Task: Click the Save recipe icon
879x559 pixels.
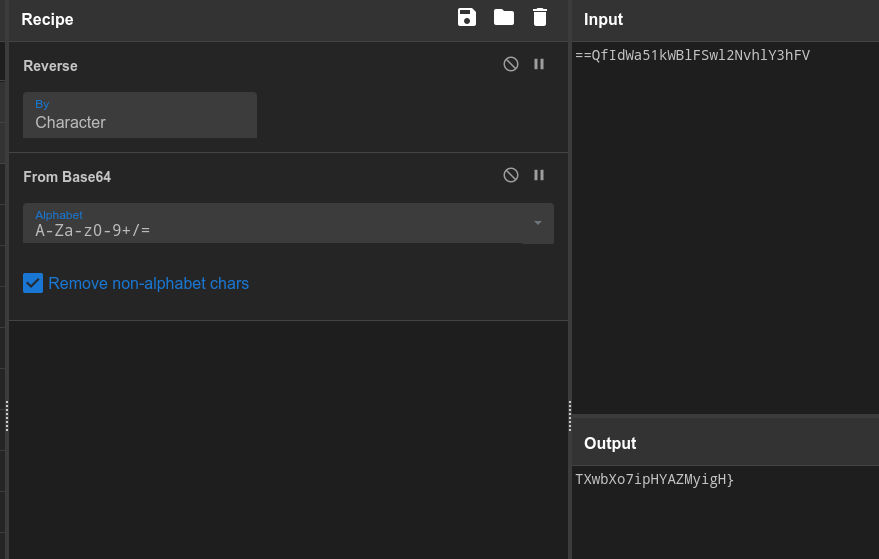Action: click(467, 17)
